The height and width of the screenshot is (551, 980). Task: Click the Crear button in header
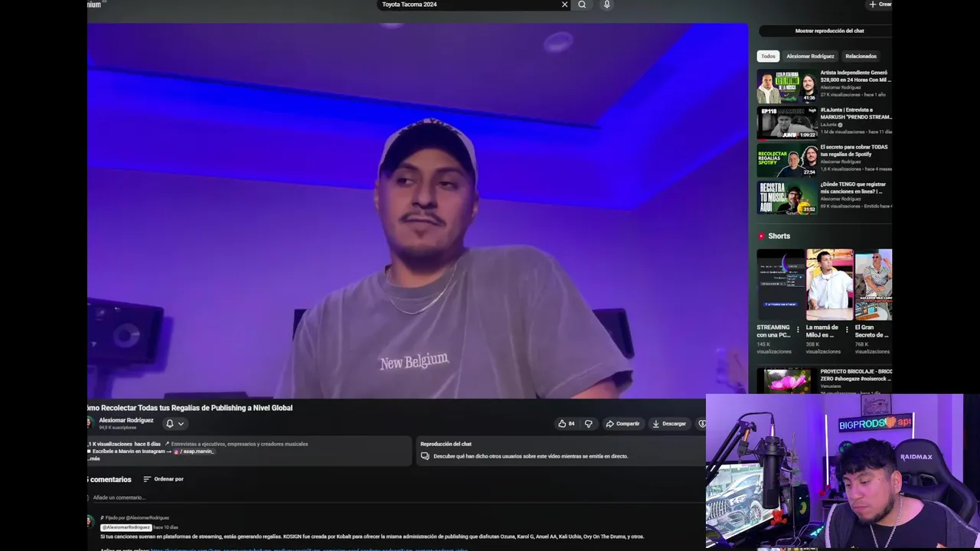[880, 5]
